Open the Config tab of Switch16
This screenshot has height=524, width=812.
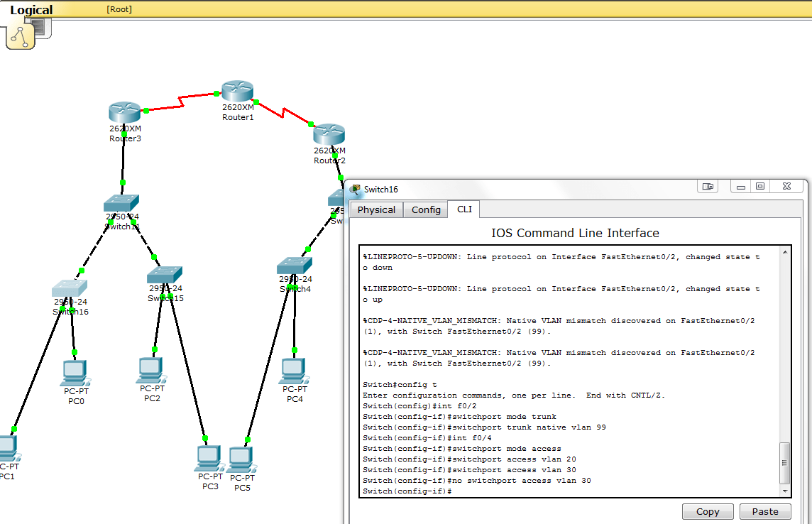click(425, 209)
